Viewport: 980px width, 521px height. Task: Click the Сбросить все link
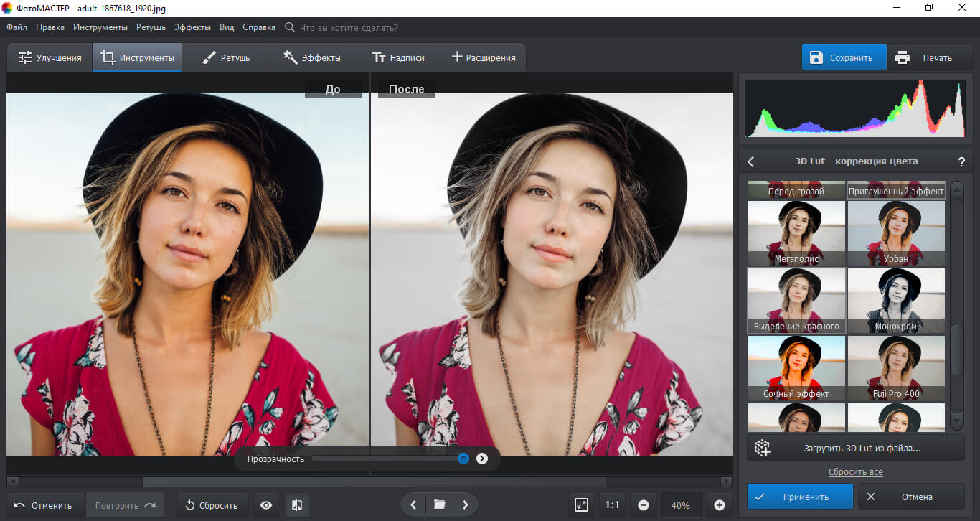tap(855, 472)
